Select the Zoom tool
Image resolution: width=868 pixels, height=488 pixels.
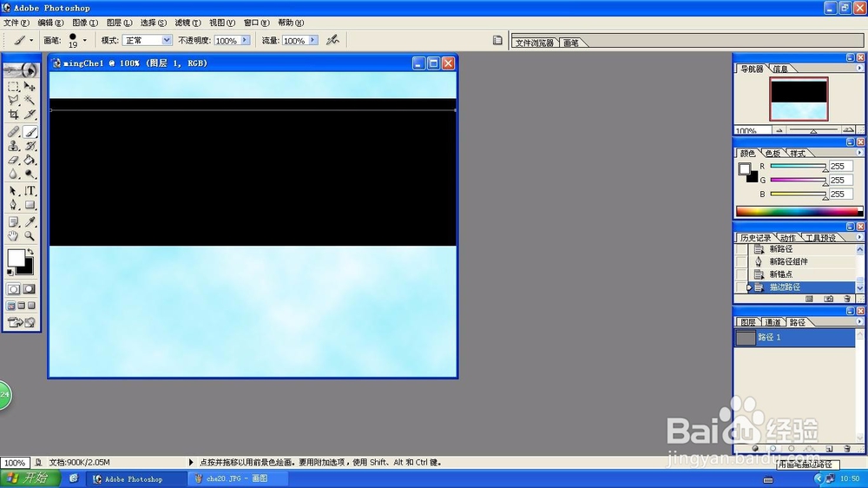[30, 236]
